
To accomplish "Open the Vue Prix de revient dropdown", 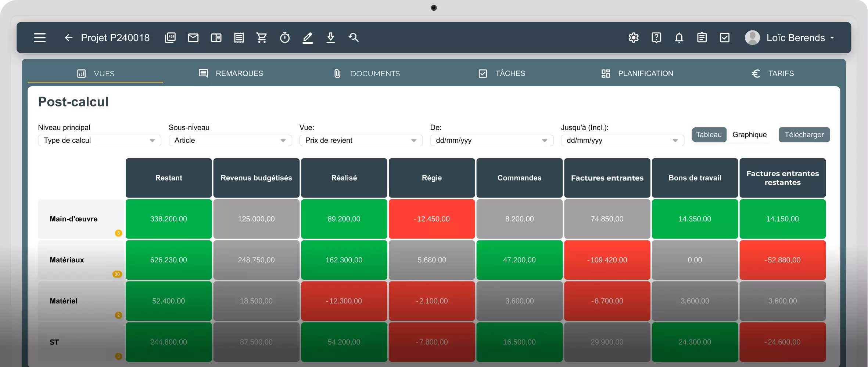I will (361, 141).
